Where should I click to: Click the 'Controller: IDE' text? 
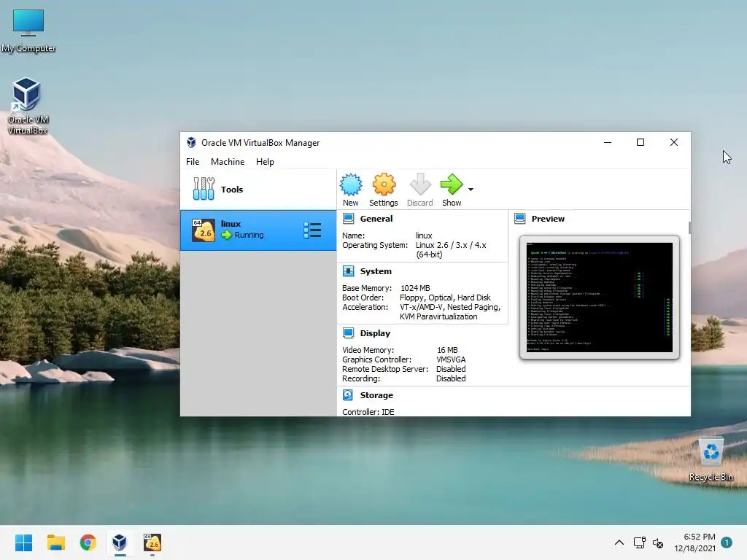[x=368, y=412]
